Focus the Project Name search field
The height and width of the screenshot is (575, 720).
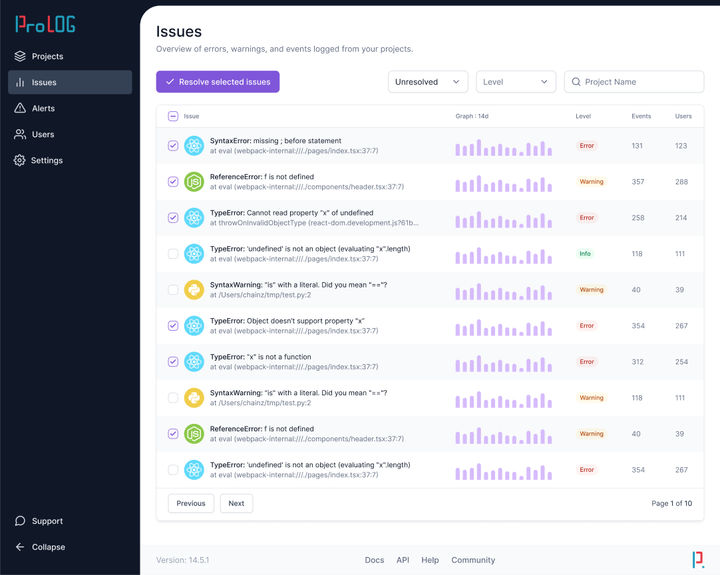[x=634, y=82]
